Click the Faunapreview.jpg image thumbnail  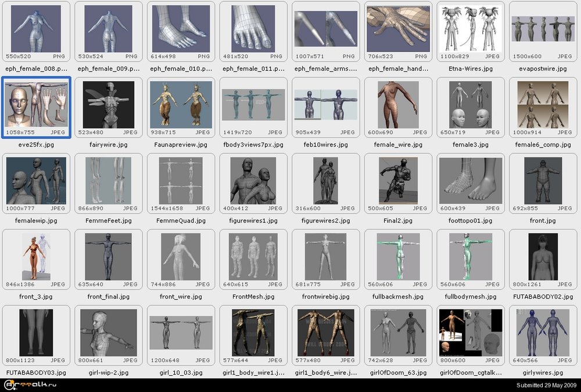click(x=181, y=105)
